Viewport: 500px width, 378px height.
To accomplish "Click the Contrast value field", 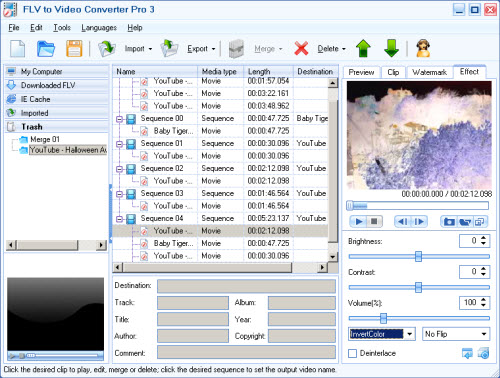I will [469, 272].
